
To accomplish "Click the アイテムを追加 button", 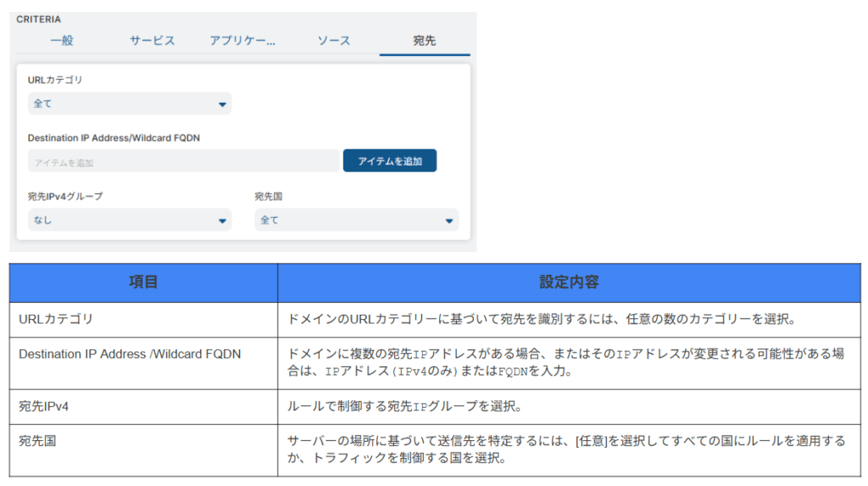I will pos(390,160).
